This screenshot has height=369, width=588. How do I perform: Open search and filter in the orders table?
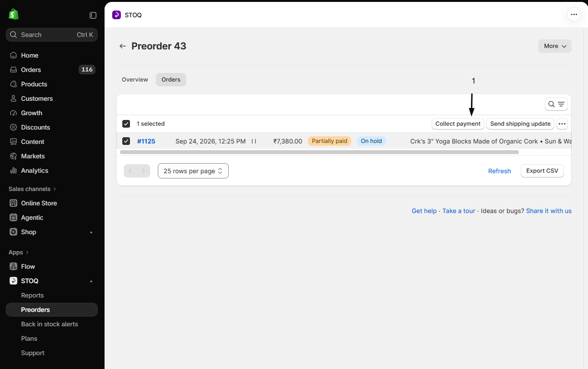coord(556,104)
